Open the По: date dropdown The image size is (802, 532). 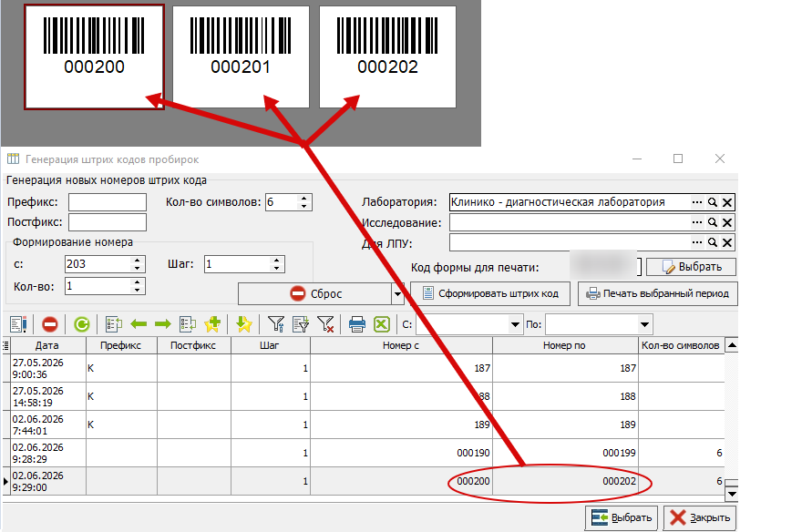point(644,324)
